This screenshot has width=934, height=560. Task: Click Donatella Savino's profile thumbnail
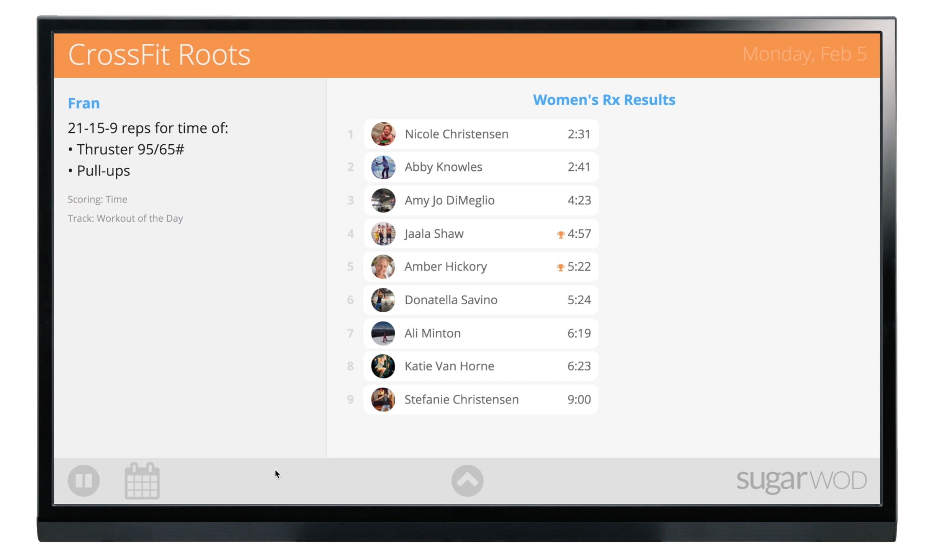383,299
